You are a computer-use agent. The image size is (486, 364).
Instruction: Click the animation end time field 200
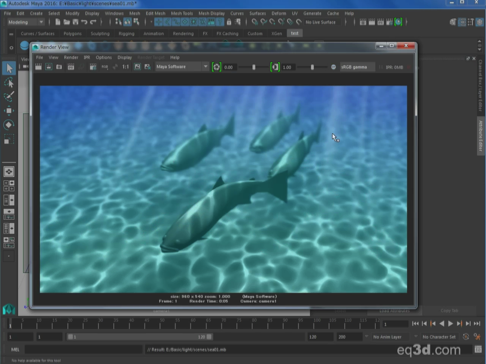point(349,337)
